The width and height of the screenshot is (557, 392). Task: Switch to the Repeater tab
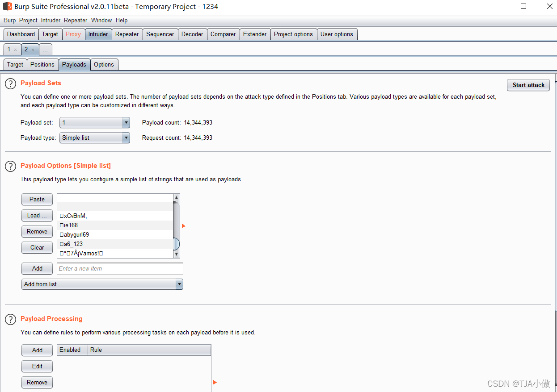click(127, 34)
